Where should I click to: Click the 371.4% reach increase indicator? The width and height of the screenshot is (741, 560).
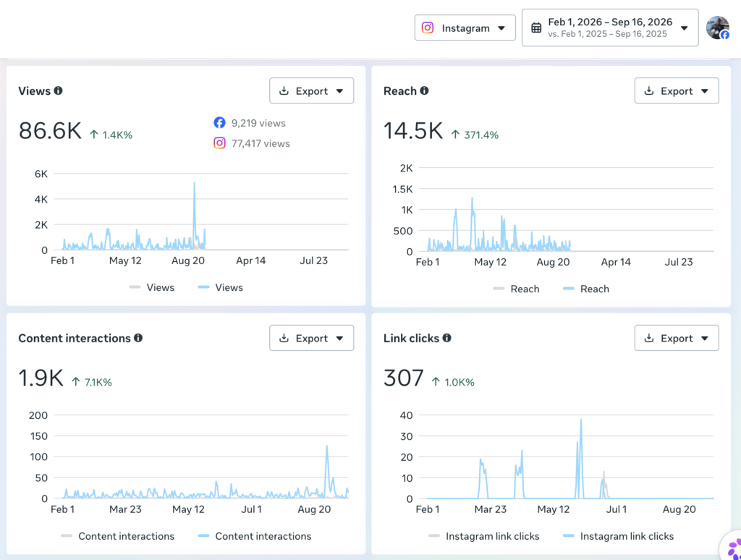475,135
